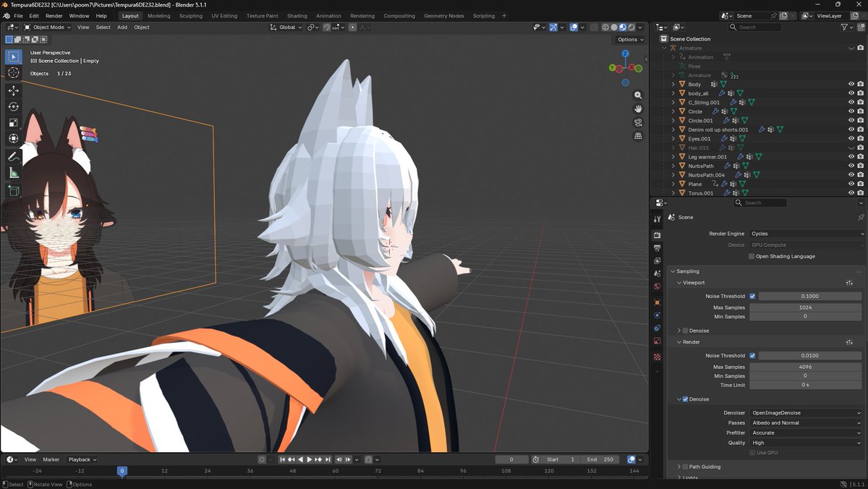
Task: Switch to wireframe viewport shading
Action: click(605, 27)
